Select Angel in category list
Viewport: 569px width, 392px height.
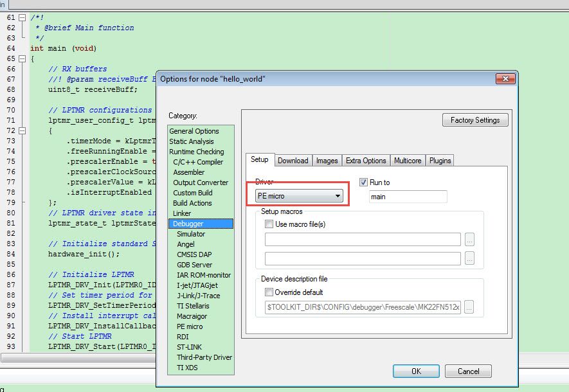[x=185, y=244]
